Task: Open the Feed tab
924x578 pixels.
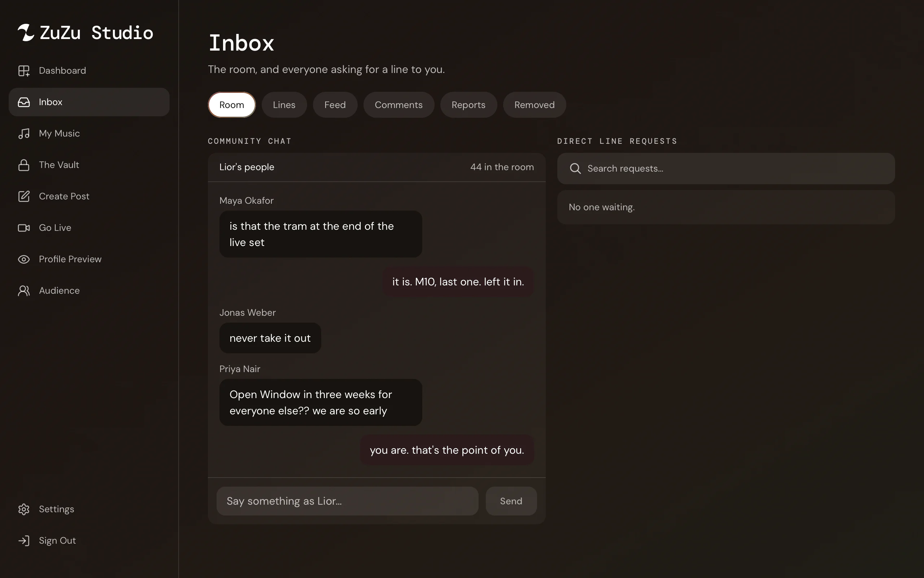Action: point(335,105)
